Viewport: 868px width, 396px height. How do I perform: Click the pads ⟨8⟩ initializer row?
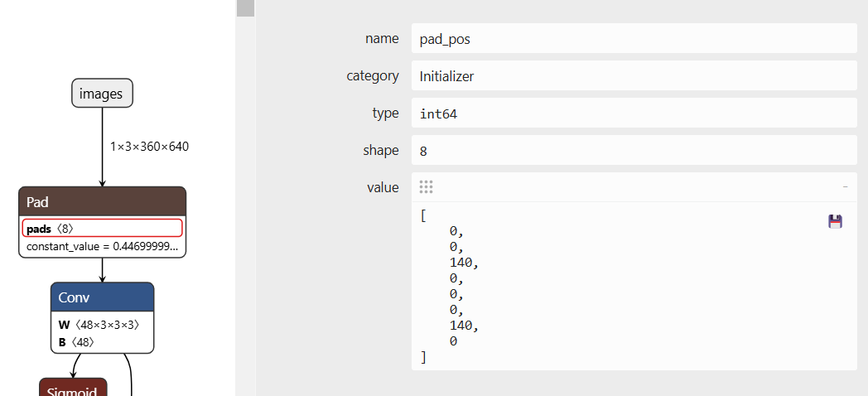click(x=102, y=228)
